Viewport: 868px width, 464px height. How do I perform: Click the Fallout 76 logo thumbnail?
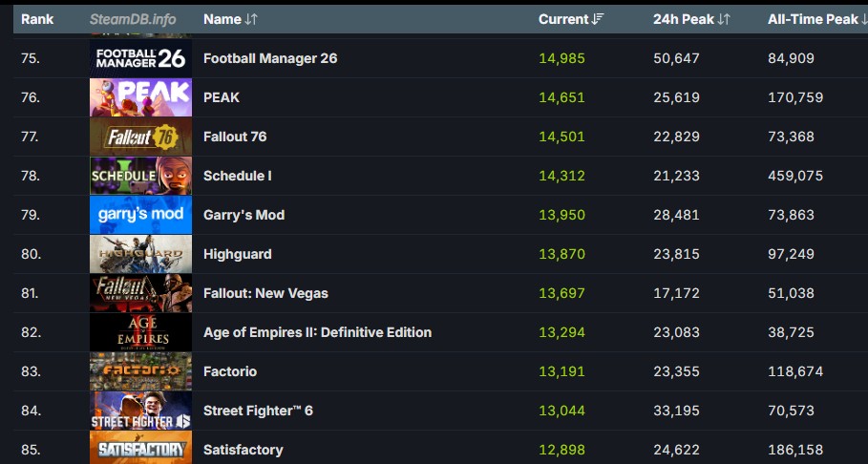coord(140,137)
